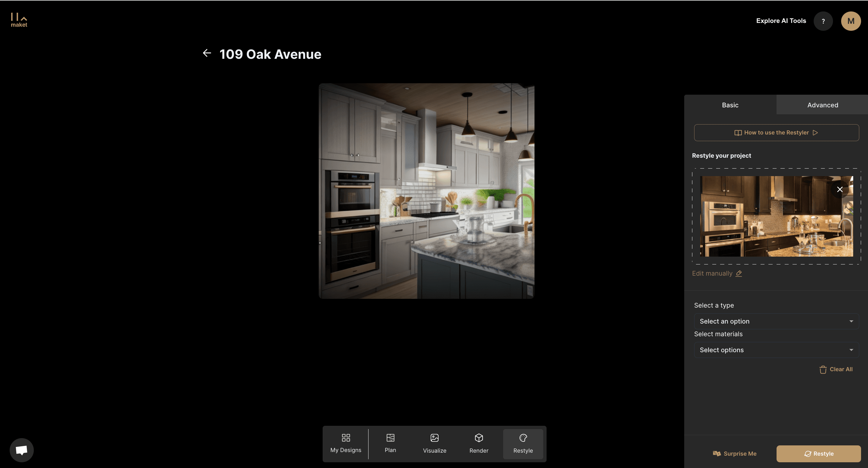Open the user profile avatar M

point(850,21)
